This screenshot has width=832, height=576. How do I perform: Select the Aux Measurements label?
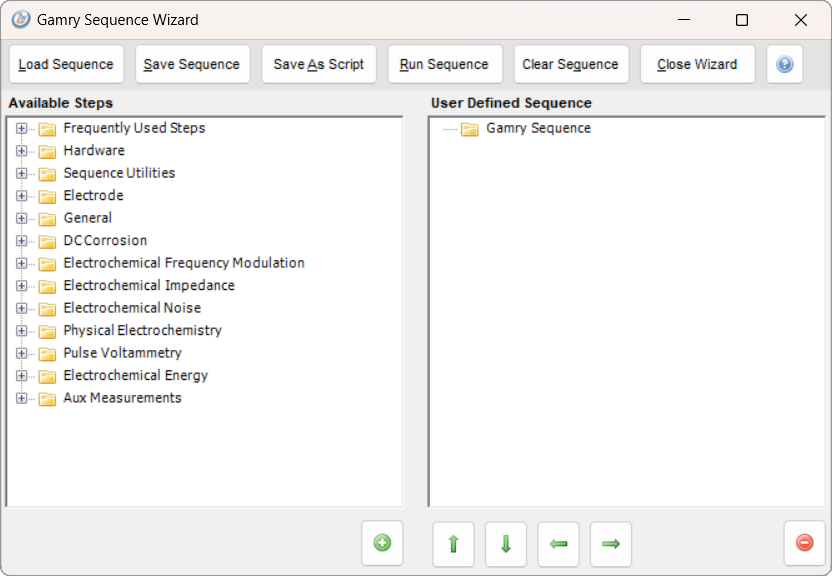123,398
